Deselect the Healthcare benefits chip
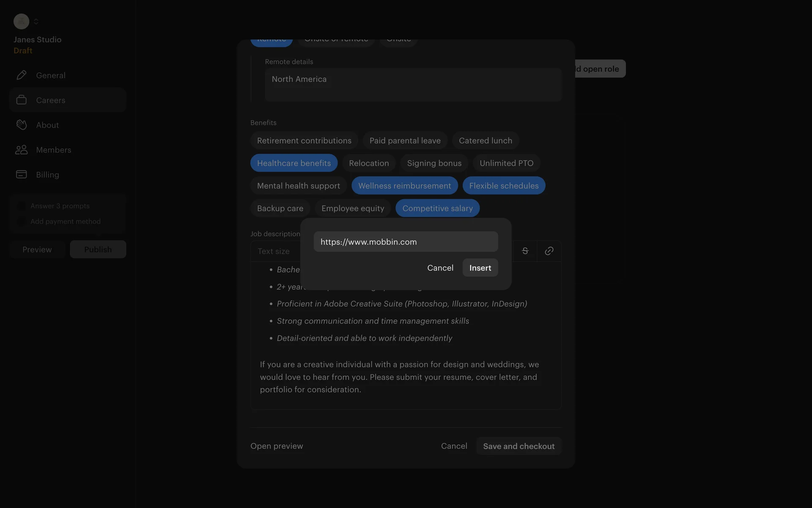The width and height of the screenshot is (812, 508). pyautogui.click(x=294, y=163)
